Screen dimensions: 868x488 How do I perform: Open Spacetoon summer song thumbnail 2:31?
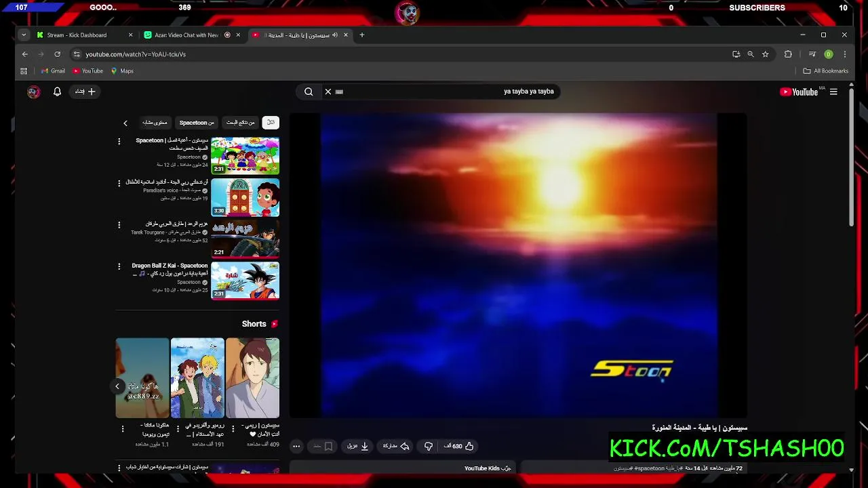click(x=245, y=156)
